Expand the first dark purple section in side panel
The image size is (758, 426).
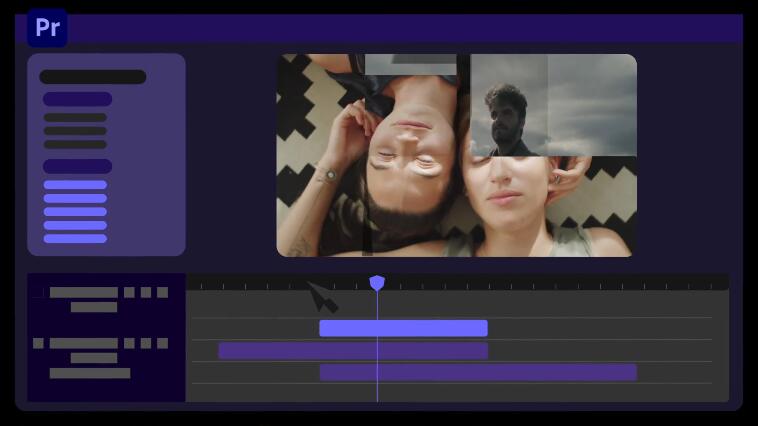point(77,99)
